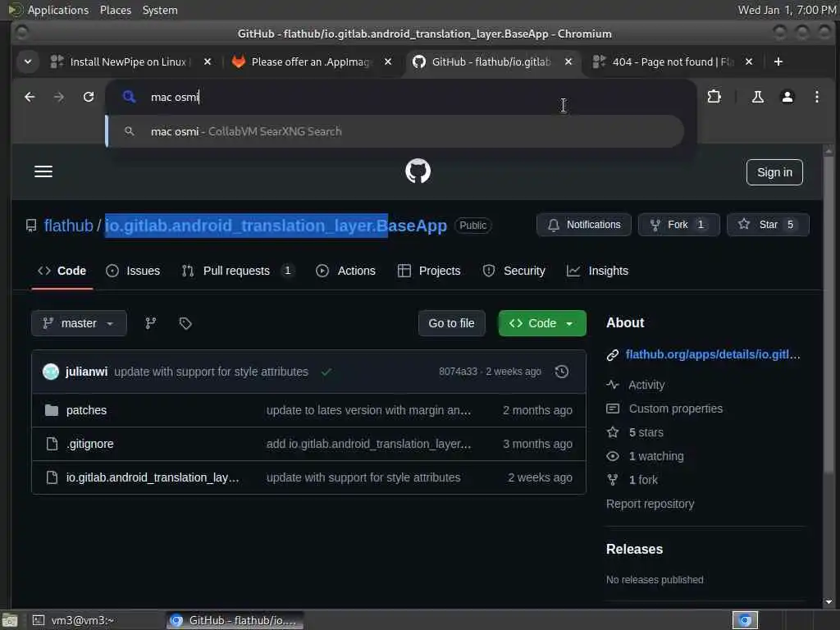The height and width of the screenshot is (630, 840).
Task: Open the BaseApp repository name link
Action: [x=276, y=226]
